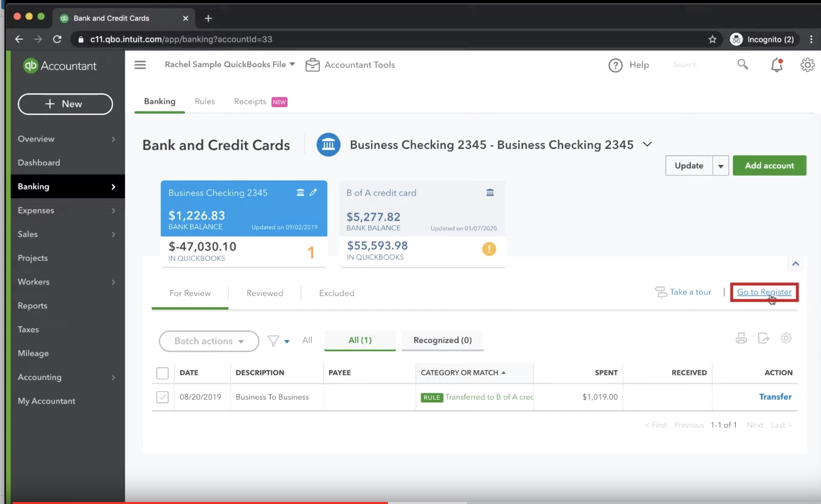Export the transactions list

click(x=763, y=338)
